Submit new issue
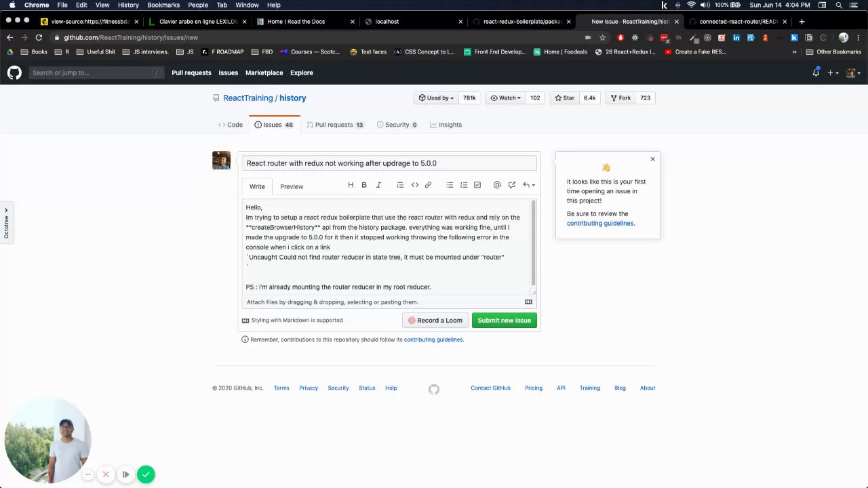Image resolution: width=868 pixels, height=488 pixels. 505,321
